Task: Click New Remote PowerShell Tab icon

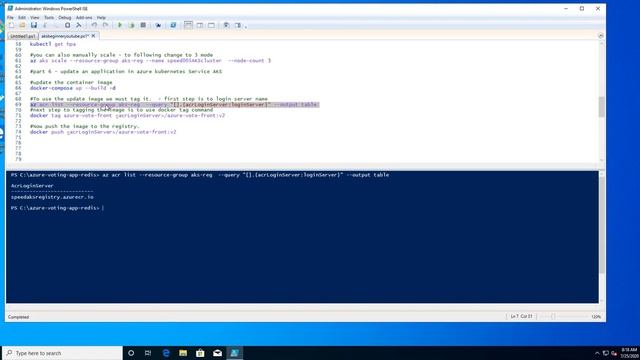Action: point(158,25)
